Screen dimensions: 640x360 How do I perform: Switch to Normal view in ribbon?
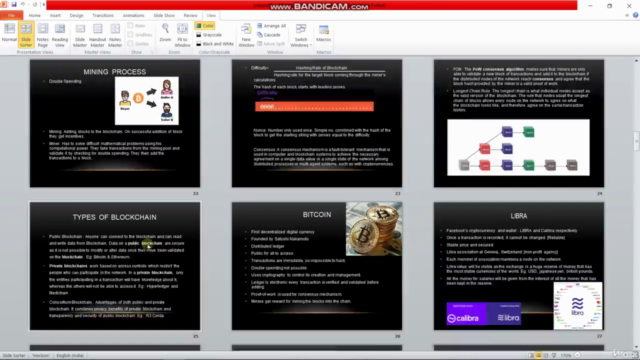9,33
